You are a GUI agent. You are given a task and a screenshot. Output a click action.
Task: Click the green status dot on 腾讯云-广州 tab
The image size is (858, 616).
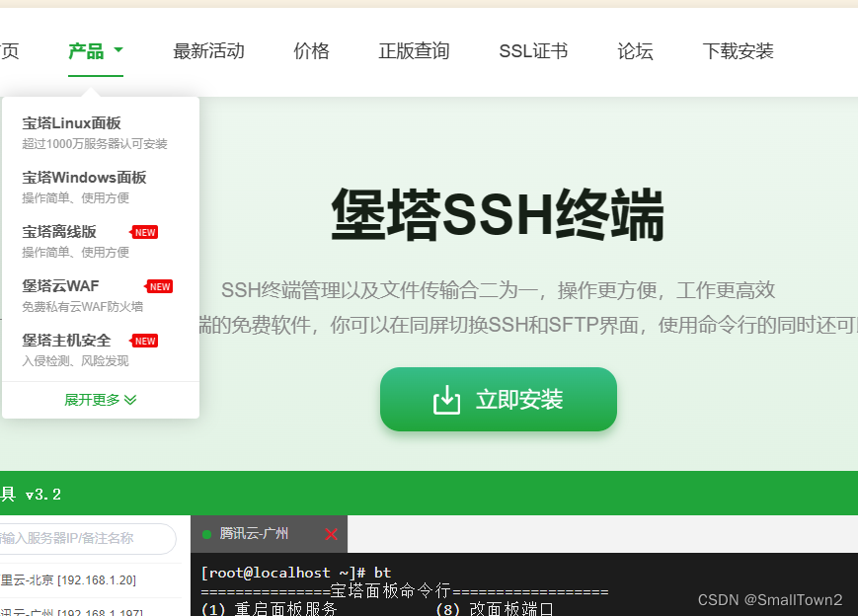206,534
